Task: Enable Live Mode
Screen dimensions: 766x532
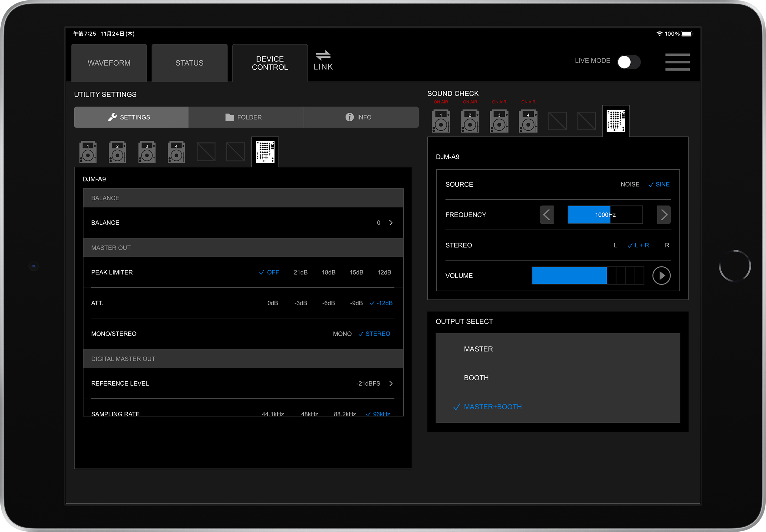Action: [x=628, y=62]
